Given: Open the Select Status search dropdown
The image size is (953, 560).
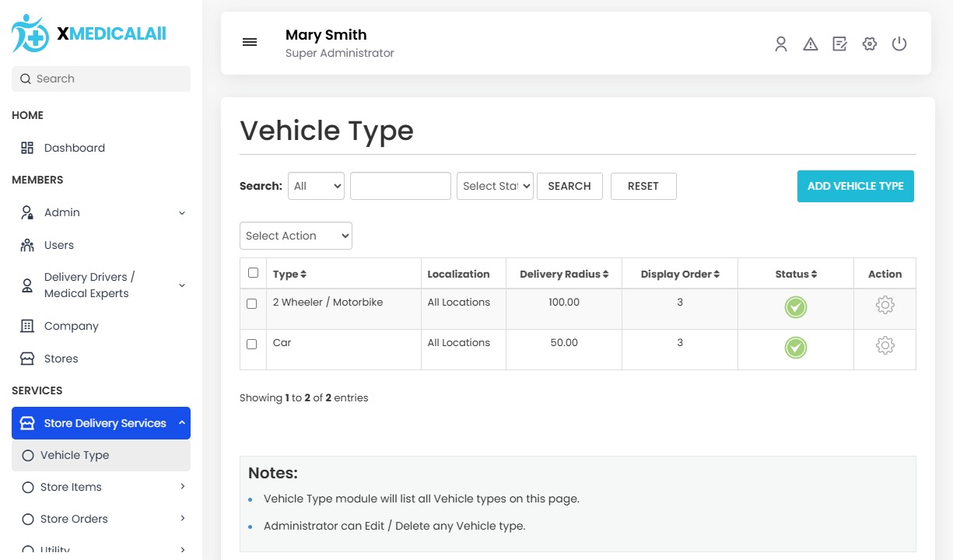Looking at the screenshot, I should (x=495, y=186).
